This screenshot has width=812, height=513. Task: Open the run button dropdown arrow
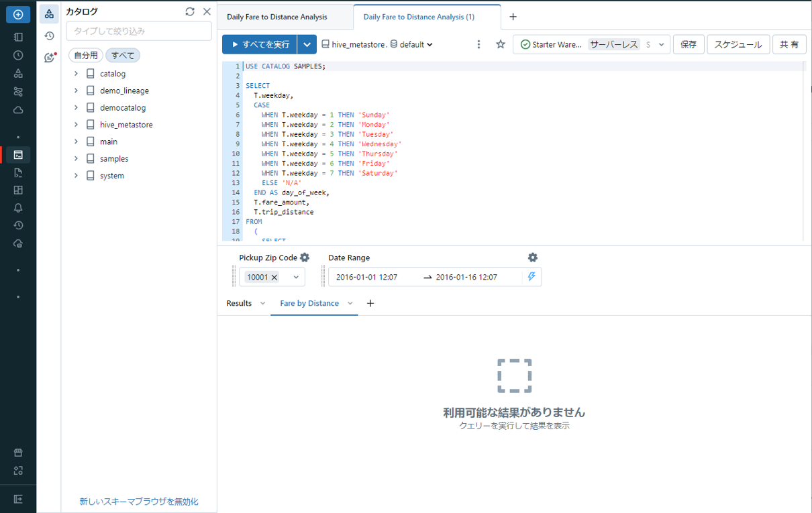[x=307, y=44]
